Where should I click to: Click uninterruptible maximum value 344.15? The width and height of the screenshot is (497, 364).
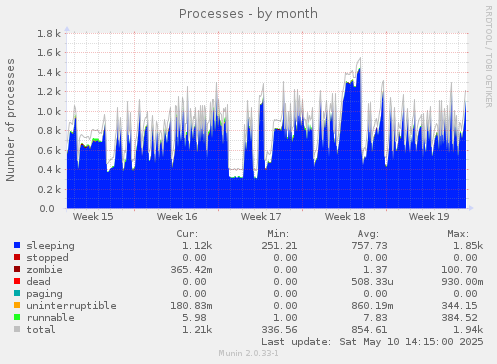(x=460, y=306)
